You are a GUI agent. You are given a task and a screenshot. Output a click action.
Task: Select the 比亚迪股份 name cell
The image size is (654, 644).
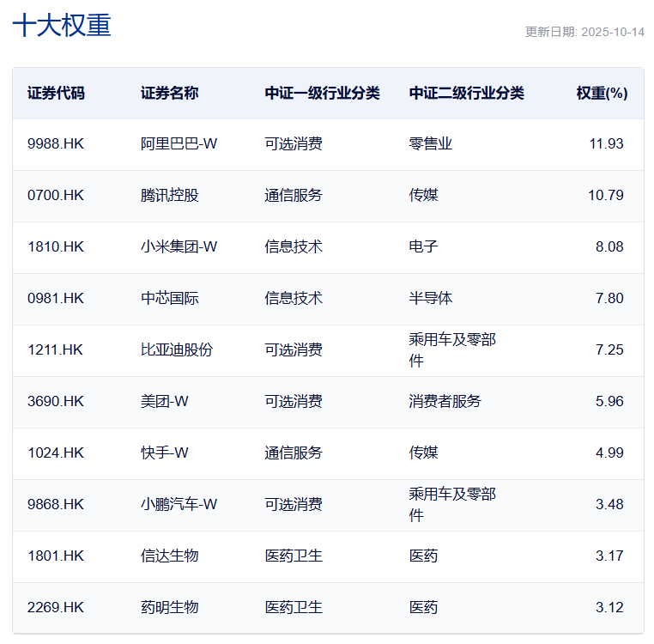click(x=177, y=349)
